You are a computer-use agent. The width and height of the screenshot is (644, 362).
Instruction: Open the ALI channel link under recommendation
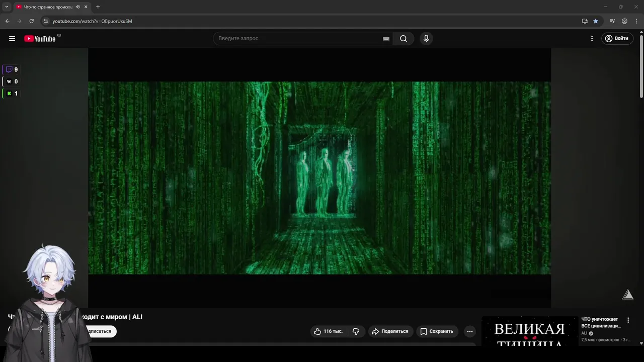584,333
